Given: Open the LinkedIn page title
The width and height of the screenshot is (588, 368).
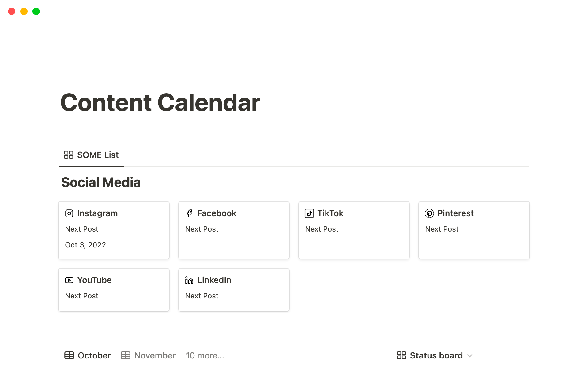Looking at the screenshot, I should pos(214,280).
